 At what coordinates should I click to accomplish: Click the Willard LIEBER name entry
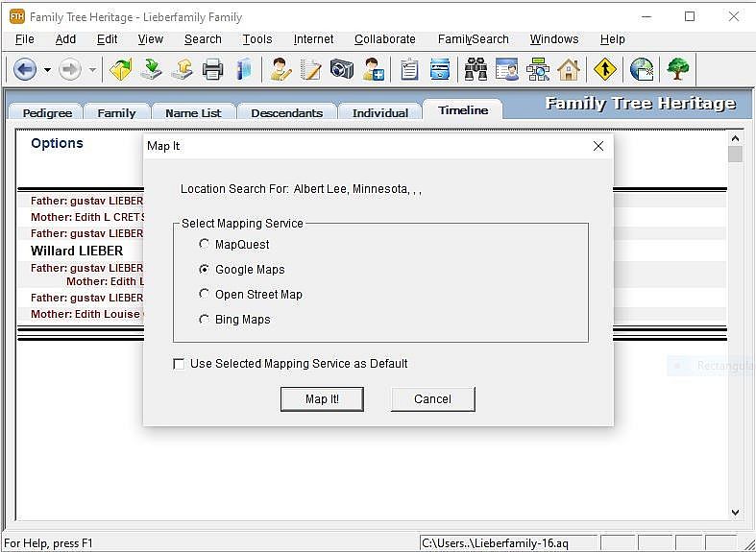click(x=77, y=251)
